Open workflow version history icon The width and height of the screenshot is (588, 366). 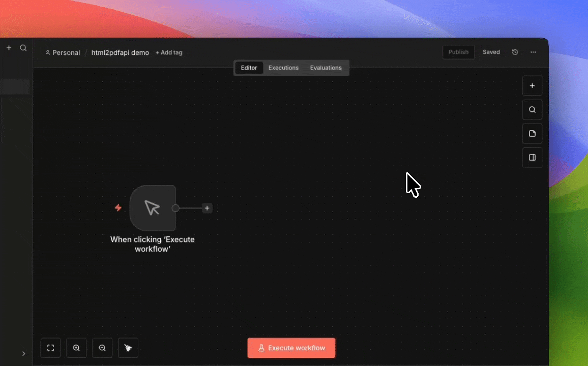click(515, 52)
